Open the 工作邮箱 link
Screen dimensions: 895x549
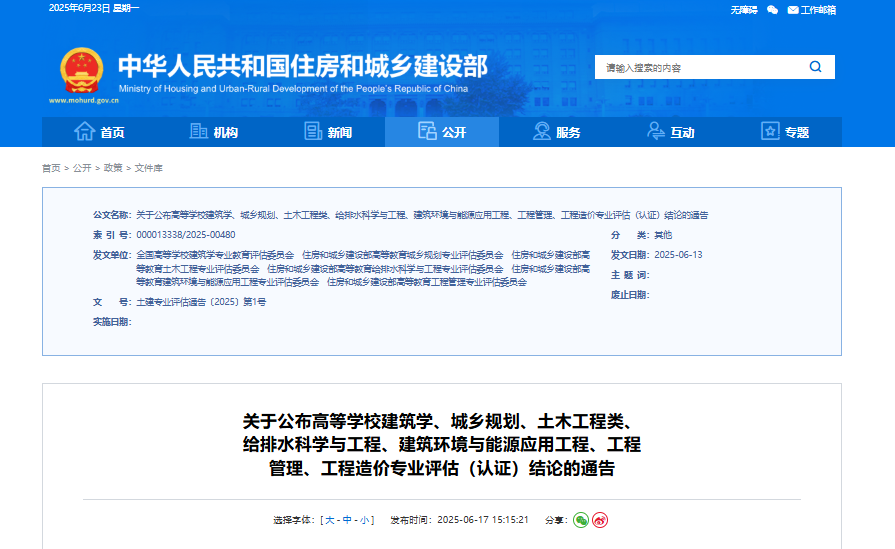click(x=818, y=10)
